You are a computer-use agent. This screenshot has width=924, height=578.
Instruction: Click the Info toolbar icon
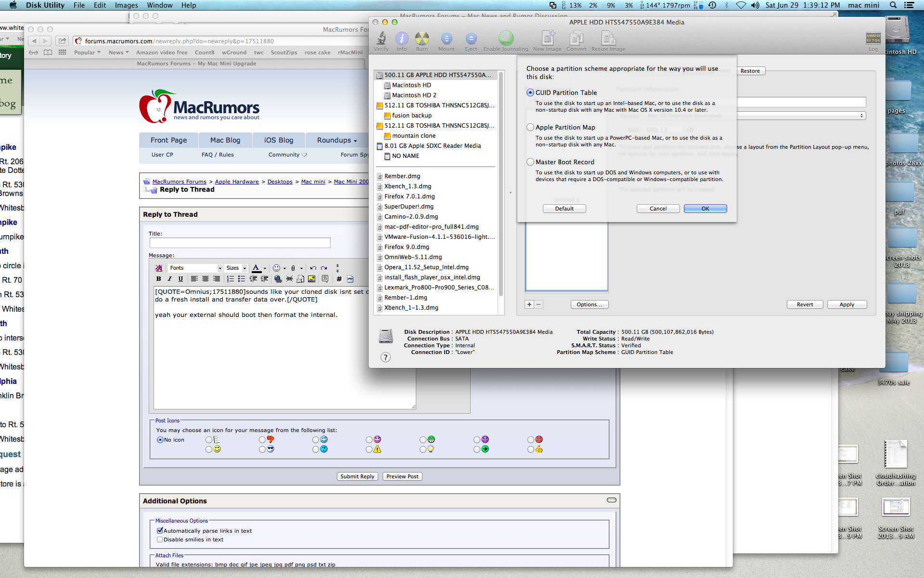click(x=401, y=39)
